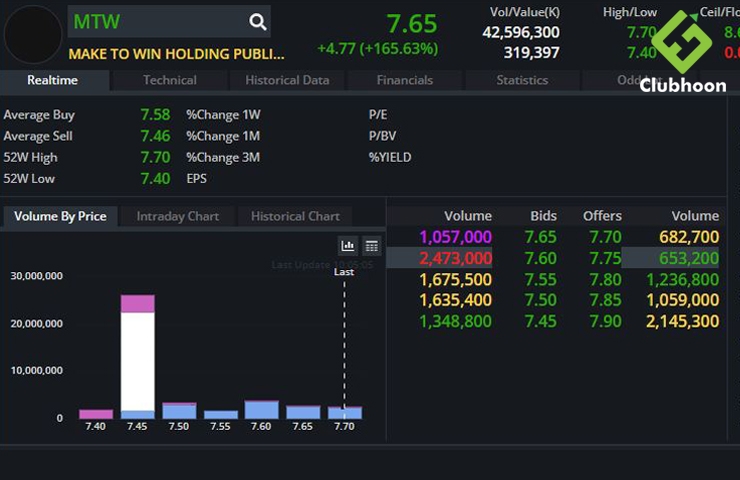Click the value 319,397
740x480 pixels.
tap(531, 53)
